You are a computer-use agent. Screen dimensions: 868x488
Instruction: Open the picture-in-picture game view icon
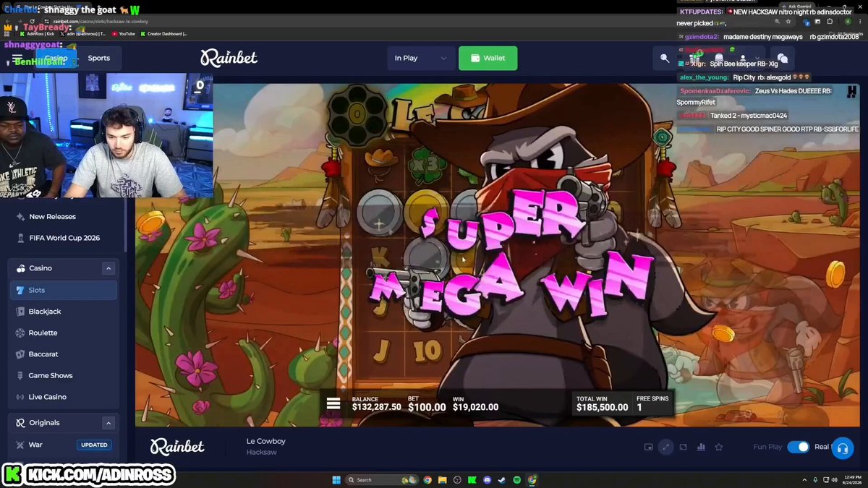click(648, 447)
